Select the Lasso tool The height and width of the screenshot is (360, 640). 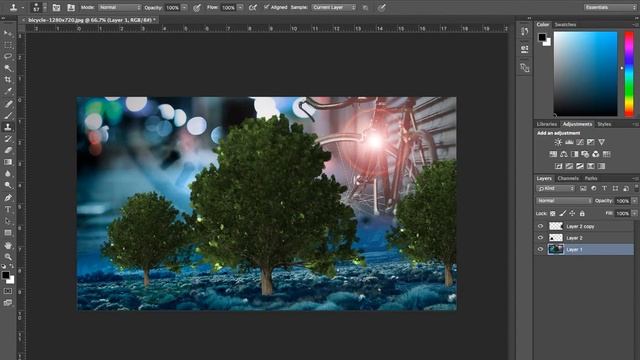click(x=8, y=56)
